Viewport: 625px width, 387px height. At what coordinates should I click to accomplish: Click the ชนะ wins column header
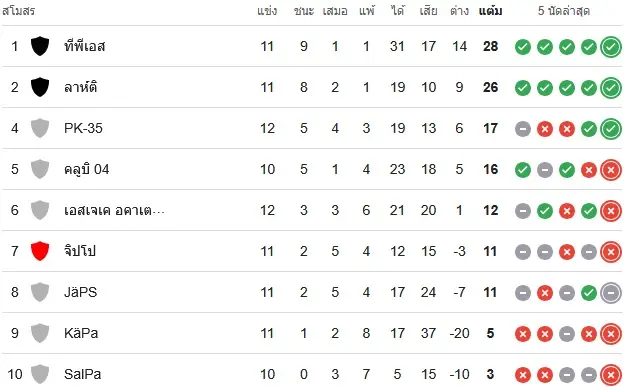pyautogui.click(x=304, y=11)
